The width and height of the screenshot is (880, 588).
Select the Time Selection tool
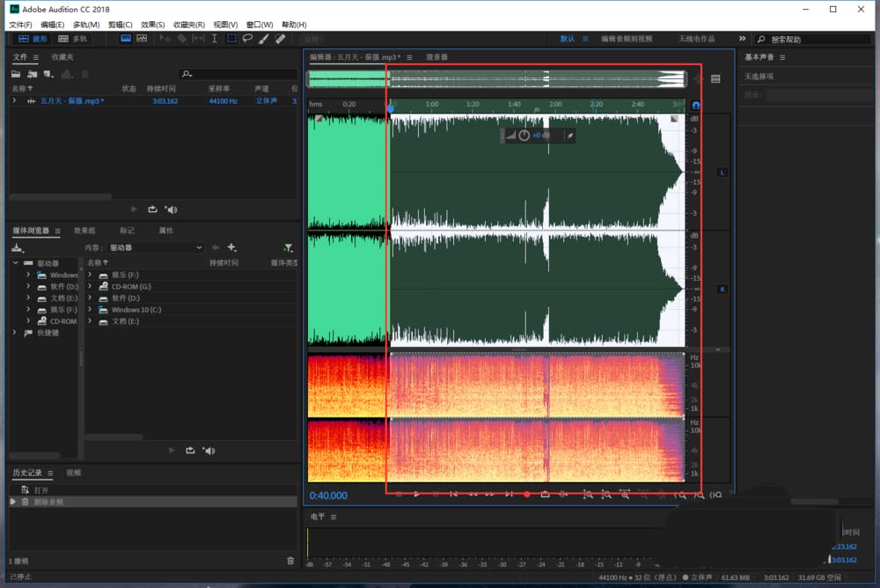pyautogui.click(x=214, y=39)
